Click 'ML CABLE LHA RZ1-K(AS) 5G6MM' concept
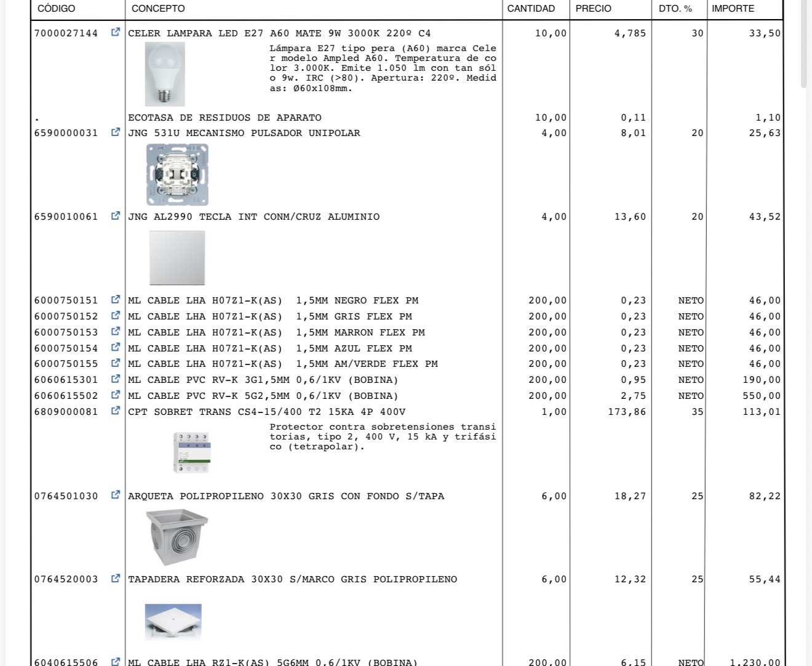 [x=273, y=662]
